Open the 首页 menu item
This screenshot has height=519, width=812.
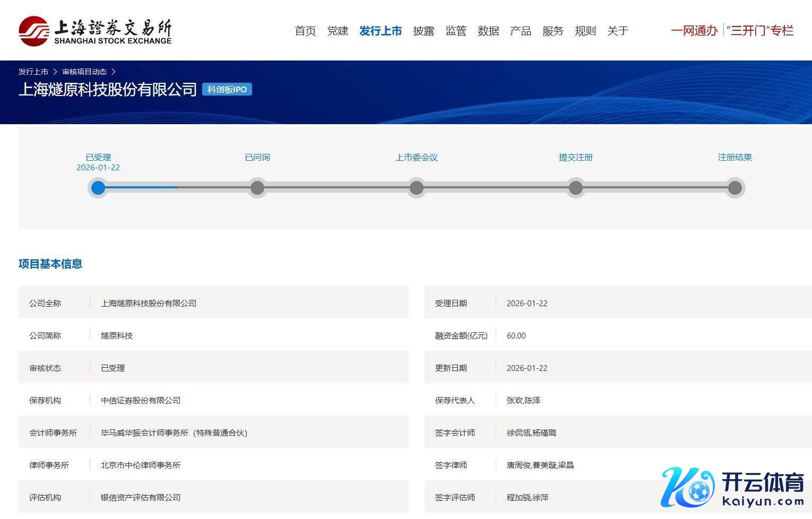point(305,31)
